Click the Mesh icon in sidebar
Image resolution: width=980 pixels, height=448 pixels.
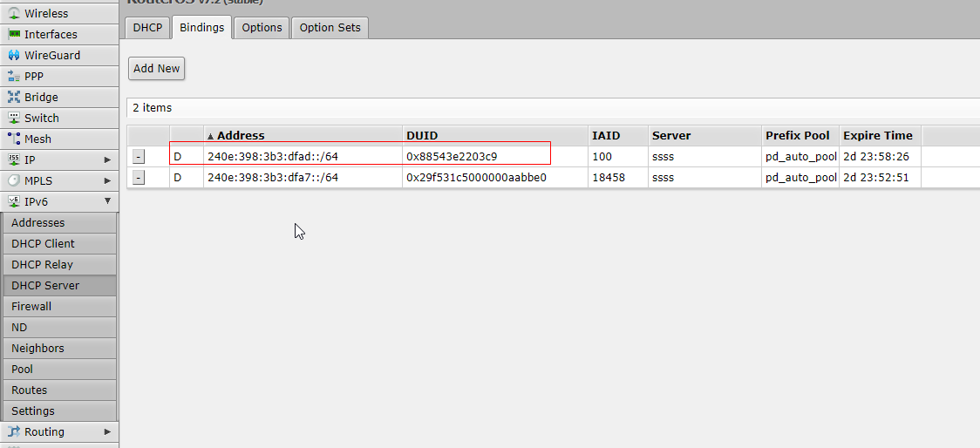pyautogui.click(x=14, y=139)
